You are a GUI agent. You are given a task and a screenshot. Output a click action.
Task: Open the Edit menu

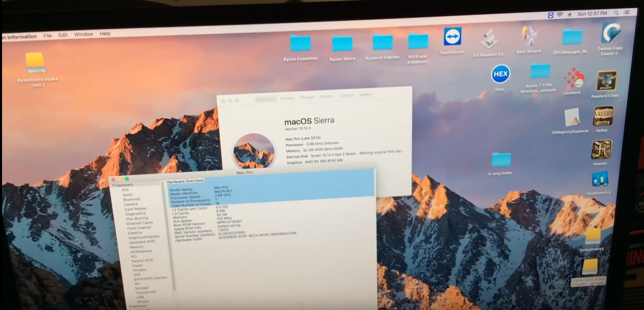pyautogui.click(x=63, y=35)
